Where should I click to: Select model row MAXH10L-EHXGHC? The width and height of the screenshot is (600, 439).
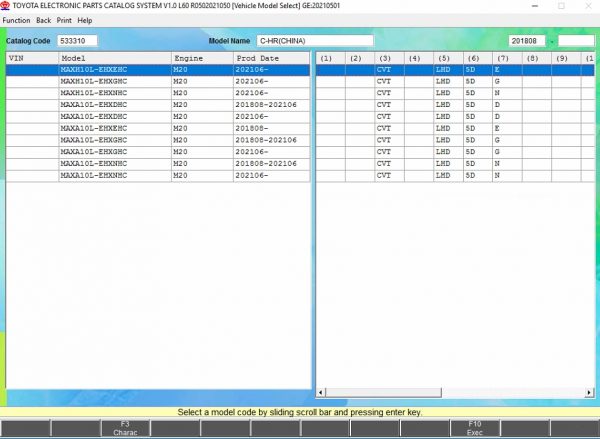click(x=158, y=82)
